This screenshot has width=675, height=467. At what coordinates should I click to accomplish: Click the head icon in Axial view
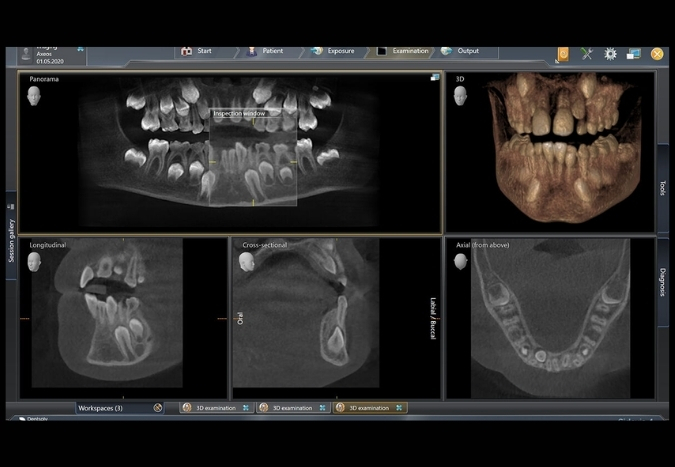pos(461,261)
